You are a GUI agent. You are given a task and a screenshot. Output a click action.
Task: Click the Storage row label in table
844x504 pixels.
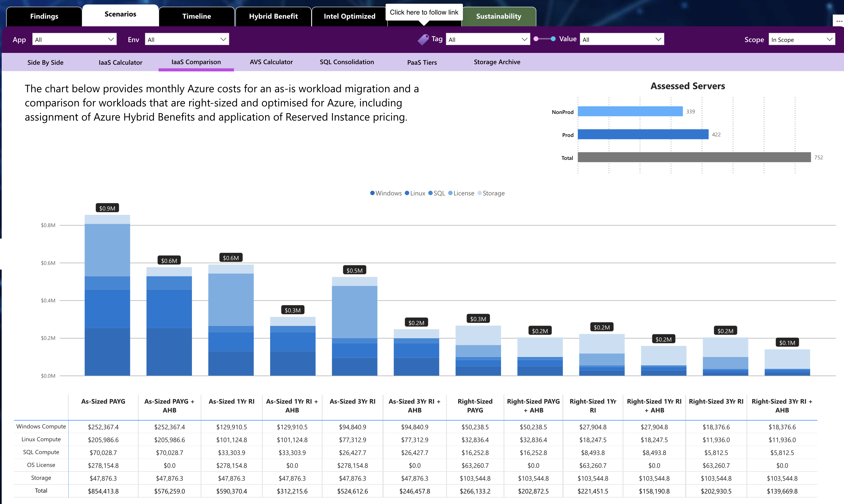pos(41,478)
